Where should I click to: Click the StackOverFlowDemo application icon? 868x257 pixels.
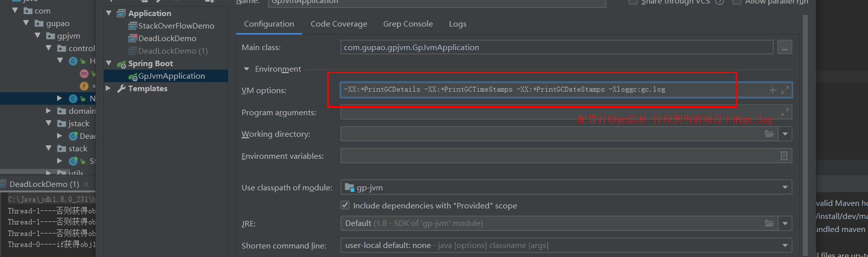(x=133, y=26)
